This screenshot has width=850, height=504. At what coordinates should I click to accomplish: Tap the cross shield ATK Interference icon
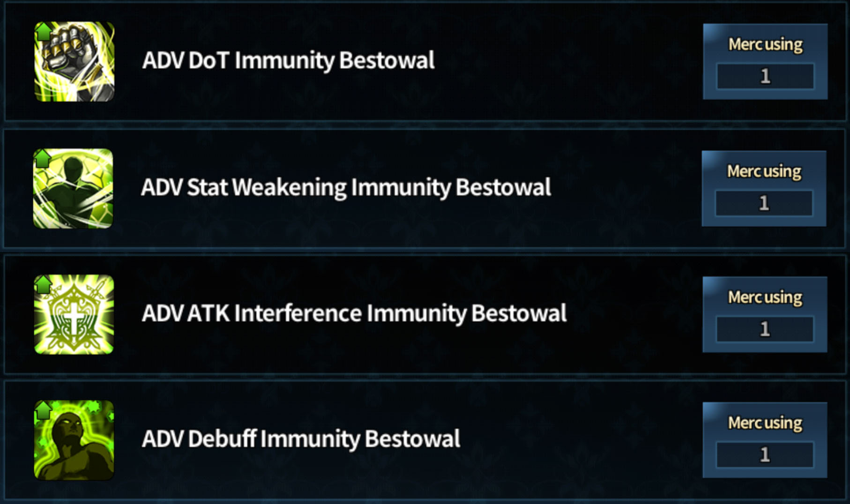click(x=74, y=314)
